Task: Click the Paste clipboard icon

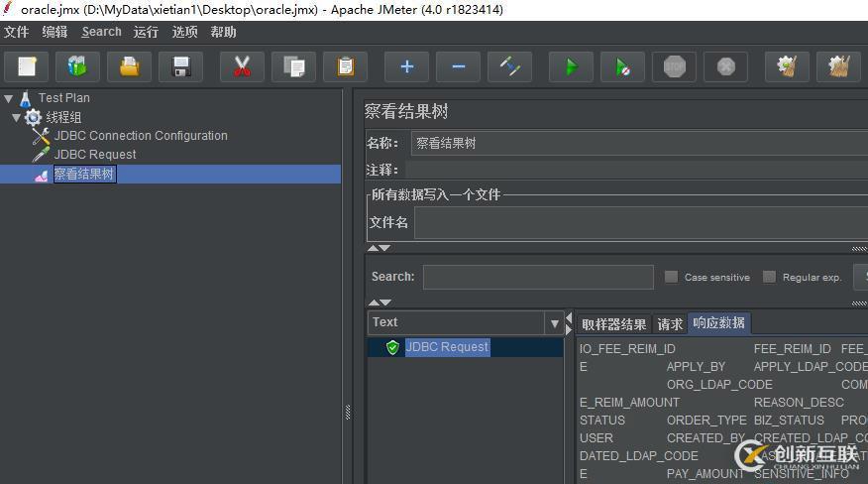Action: 345,67
